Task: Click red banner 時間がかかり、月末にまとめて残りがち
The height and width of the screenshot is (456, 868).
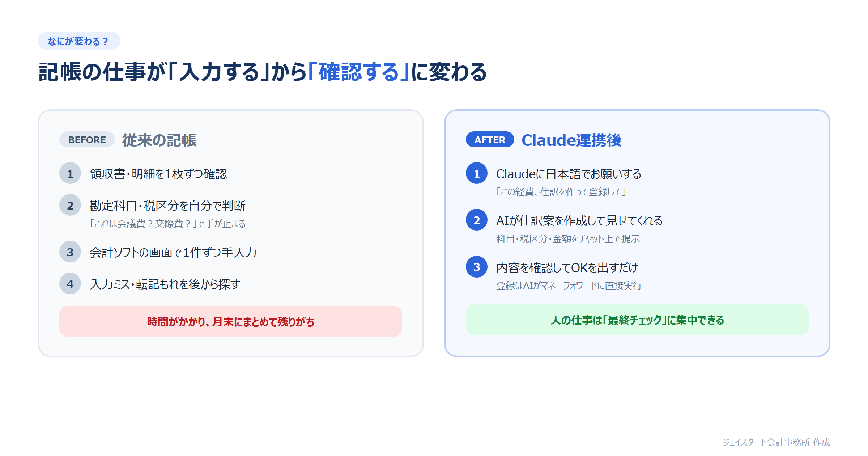Action: click(x=231, y=321)
